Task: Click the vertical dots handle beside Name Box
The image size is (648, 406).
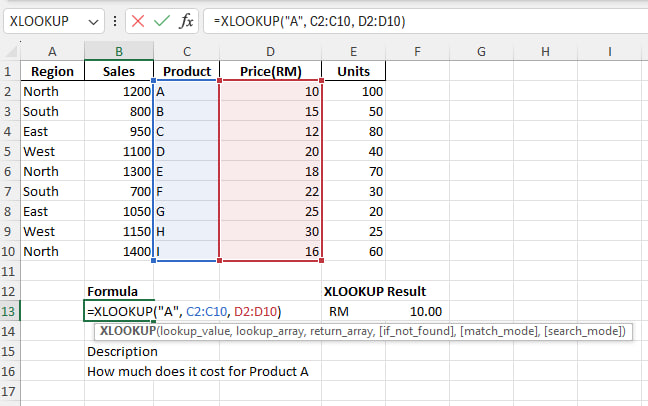Action: (115, 21)
